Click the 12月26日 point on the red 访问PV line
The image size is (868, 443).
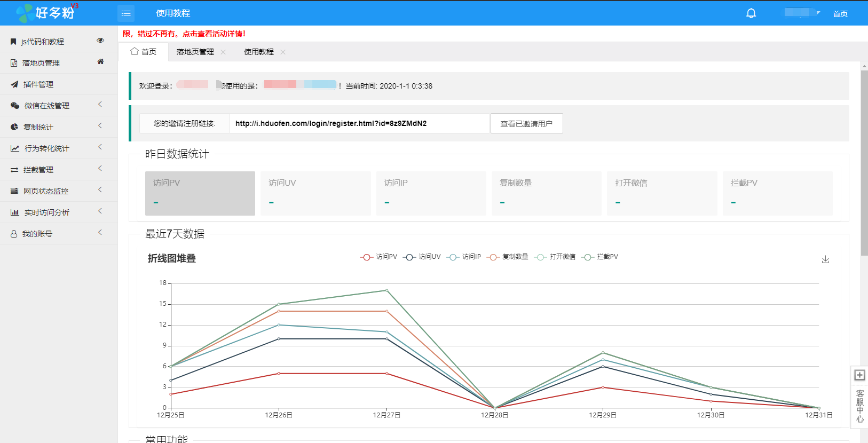[279, 374]
